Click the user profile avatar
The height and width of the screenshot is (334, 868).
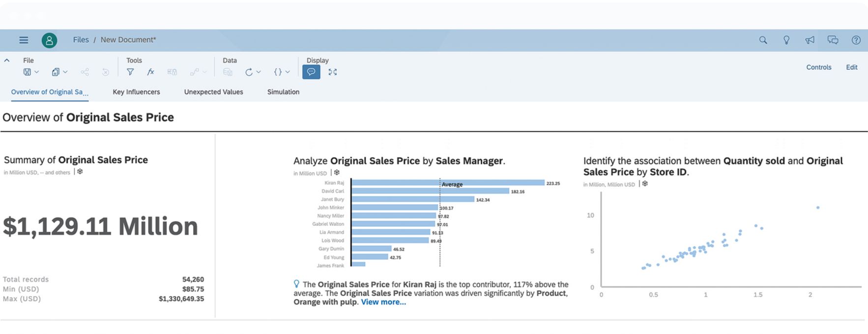click(x=49, y=40)
